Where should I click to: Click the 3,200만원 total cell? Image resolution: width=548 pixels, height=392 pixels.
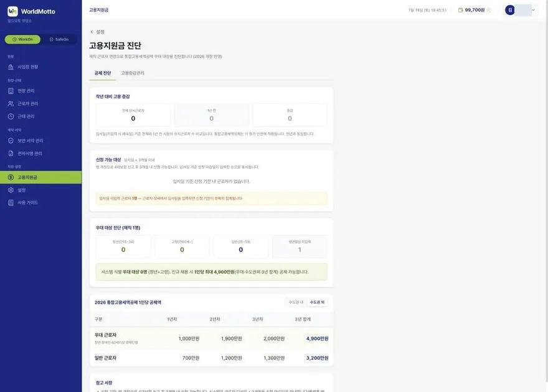(x=317, y=358)
